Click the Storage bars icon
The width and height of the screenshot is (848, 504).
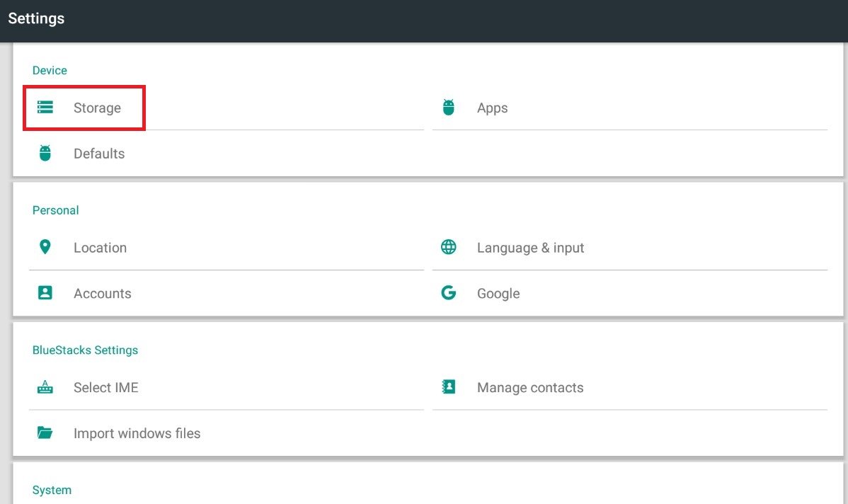(x=45, y=108)
